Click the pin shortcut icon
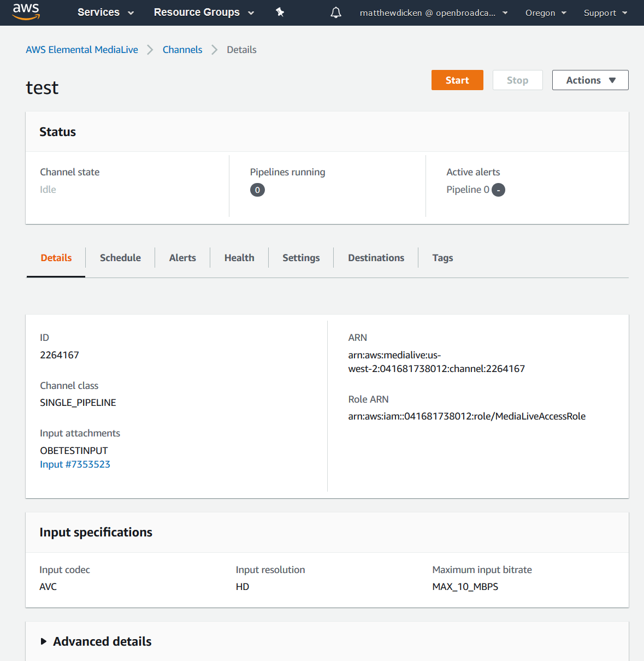The height and width of the screenshot is (661, 644). click(280, 12)
